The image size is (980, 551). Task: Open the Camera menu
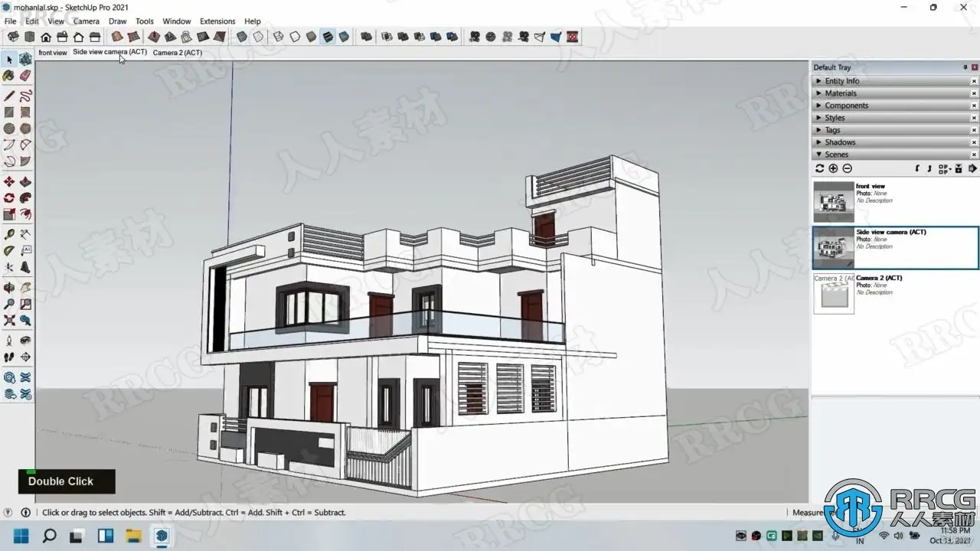[87, 21]
